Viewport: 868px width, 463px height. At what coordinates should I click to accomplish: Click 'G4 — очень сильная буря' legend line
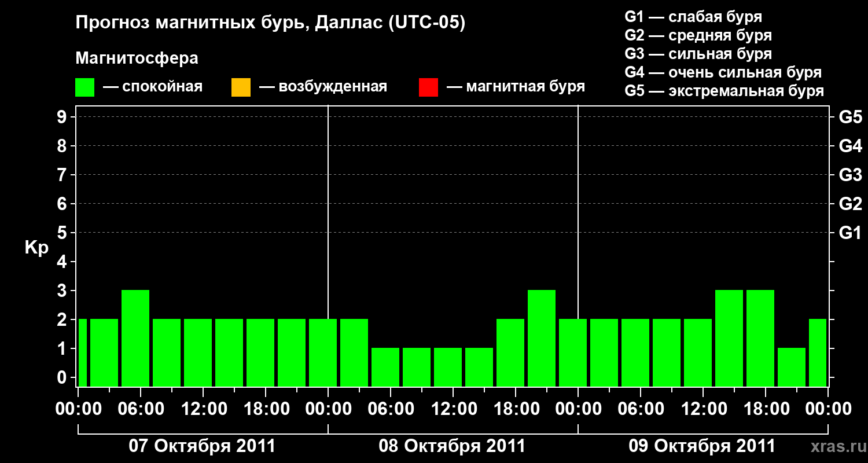click(723, 72)
